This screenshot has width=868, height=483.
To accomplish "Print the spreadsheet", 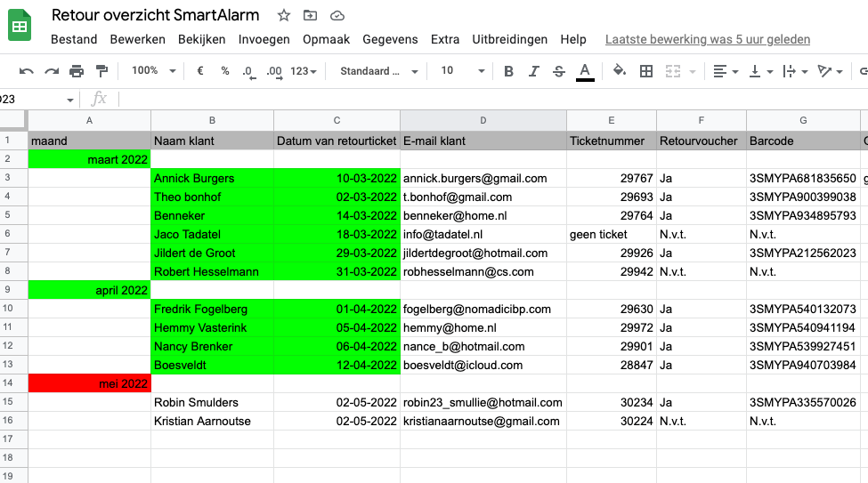I will click(x=77, y=71).
